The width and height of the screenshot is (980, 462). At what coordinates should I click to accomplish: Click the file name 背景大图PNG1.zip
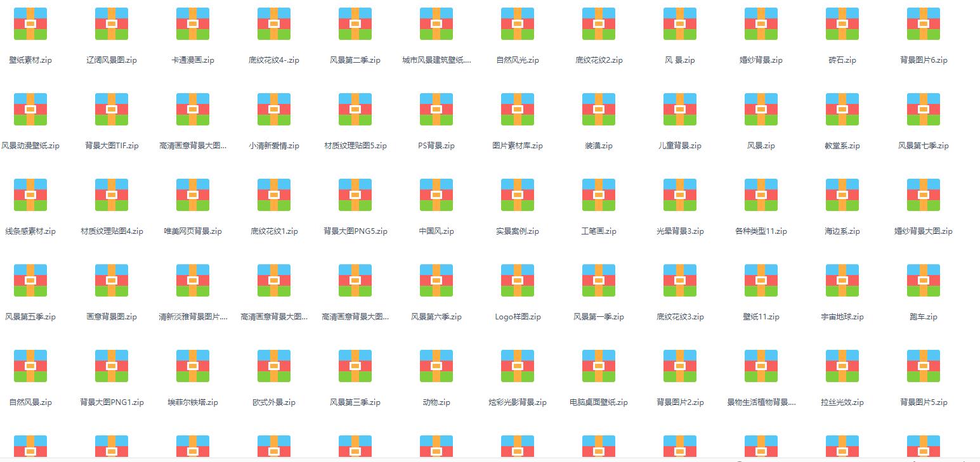[112, 402]
